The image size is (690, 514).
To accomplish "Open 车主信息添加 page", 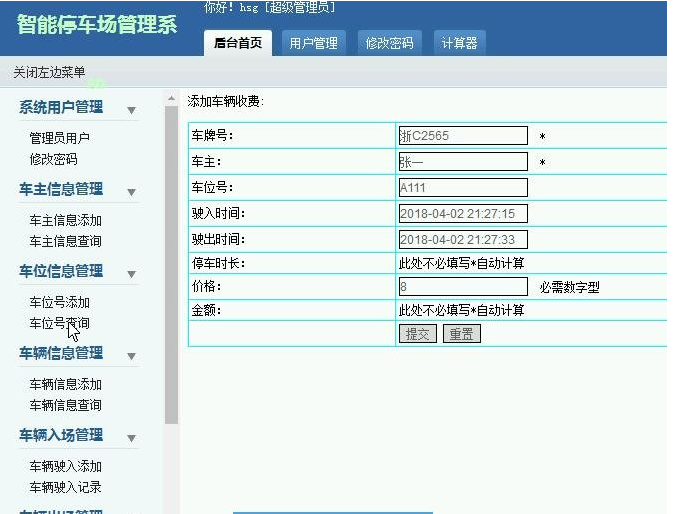I will 66,220.
